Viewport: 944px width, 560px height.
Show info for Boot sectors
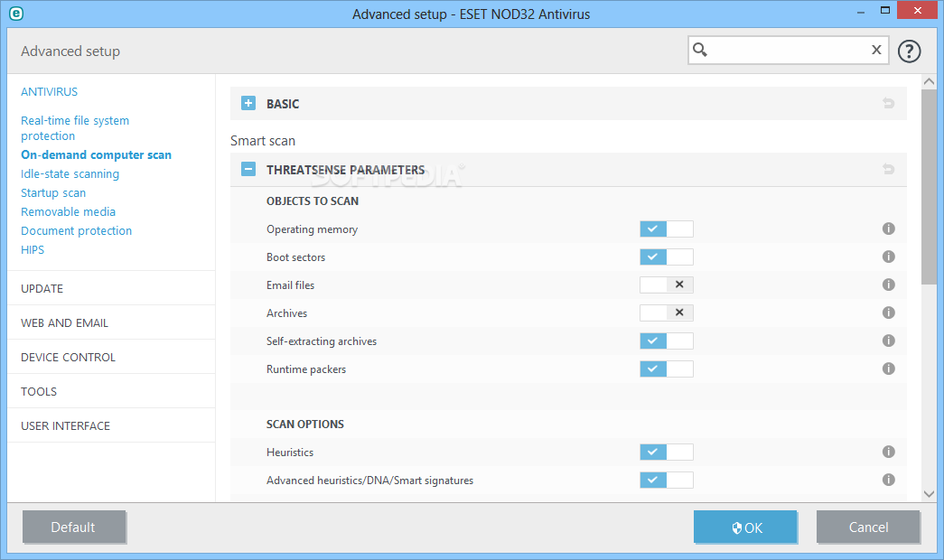point(889,257)
